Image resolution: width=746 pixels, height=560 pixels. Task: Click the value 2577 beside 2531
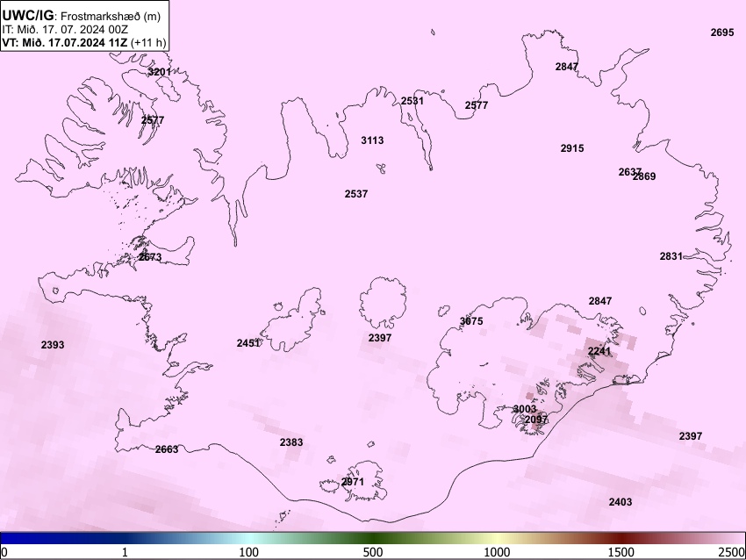477,105
